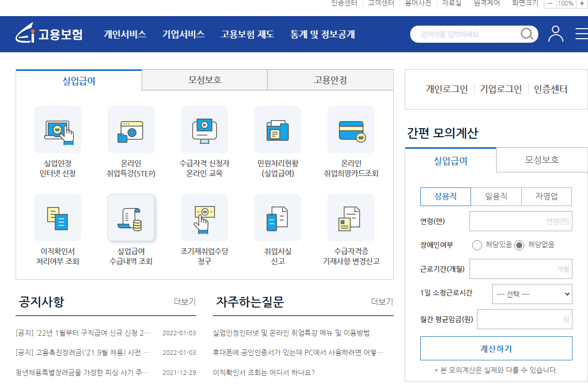Open FAQ 휴대폰에 공인인증서가 있는데

[298, 353]
